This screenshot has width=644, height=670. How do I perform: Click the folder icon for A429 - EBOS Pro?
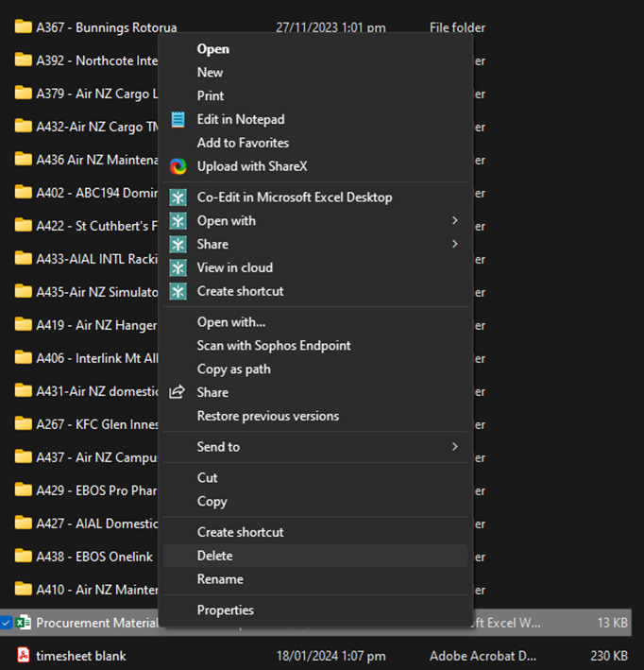(23, 490)
